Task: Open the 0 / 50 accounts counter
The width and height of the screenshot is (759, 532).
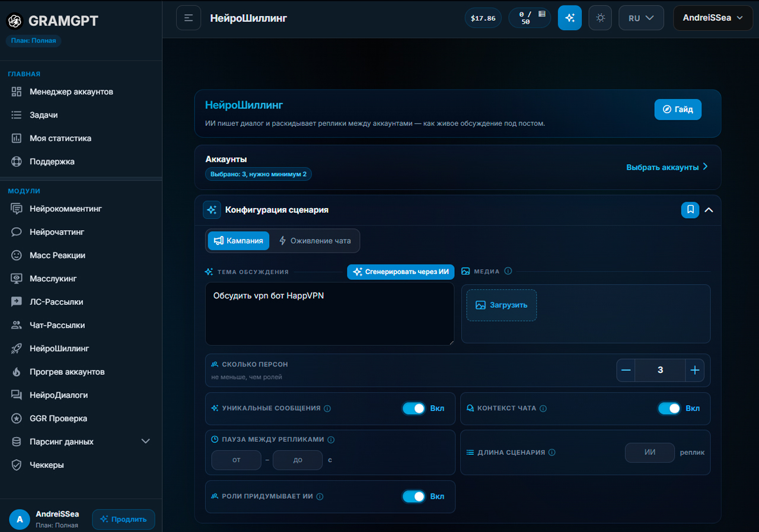Action: coord(530,18)
